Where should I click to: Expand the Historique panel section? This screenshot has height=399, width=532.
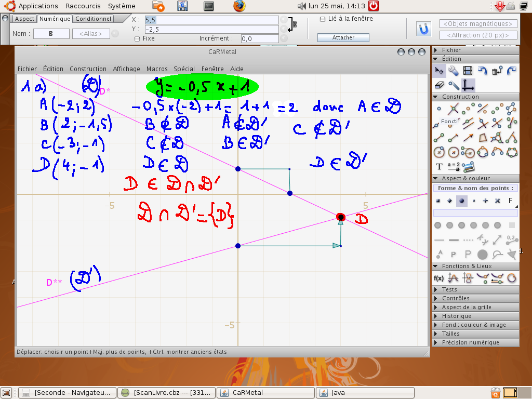[456, 316]
